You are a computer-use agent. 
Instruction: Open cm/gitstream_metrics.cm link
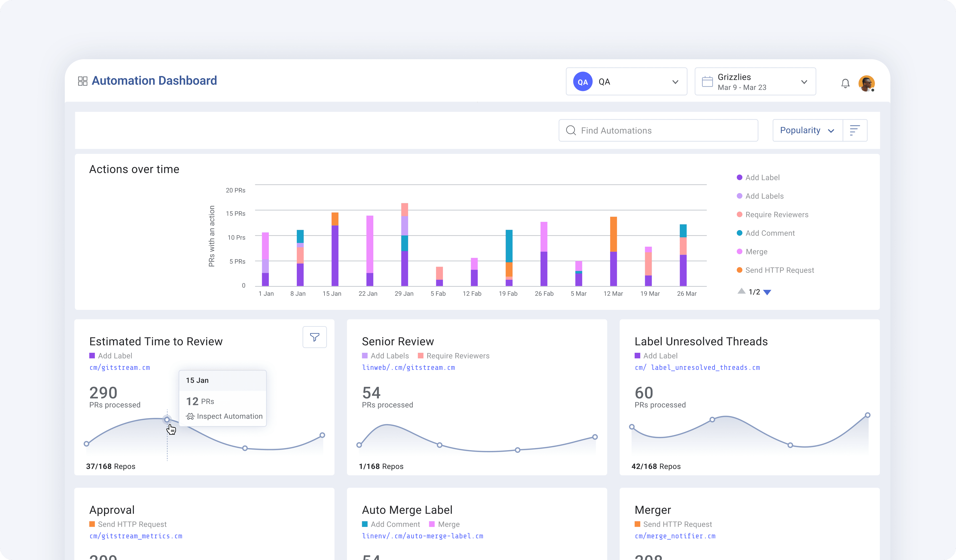(x=136, y=536)
